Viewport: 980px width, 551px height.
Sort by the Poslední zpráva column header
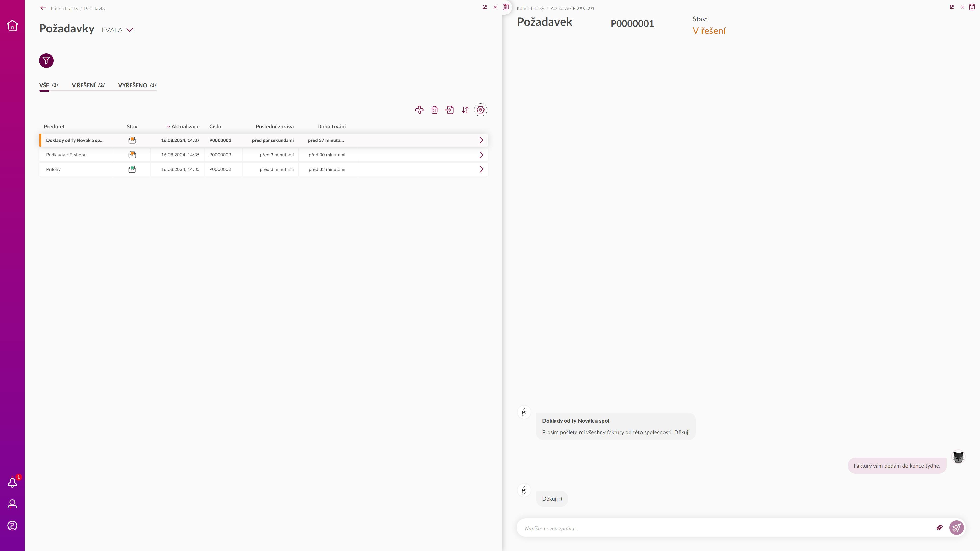(x=275, y=126)
